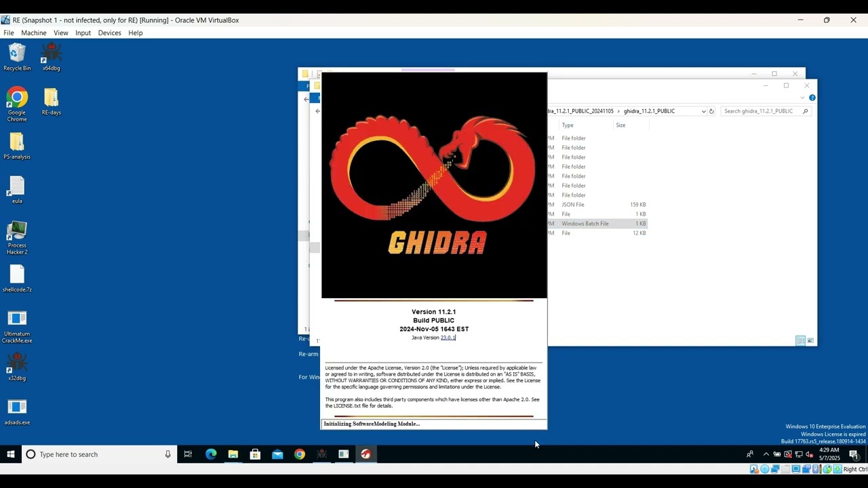Select the Ultimatum CrackMe.exe icon
868x488 pixels.
click(17, 326)
